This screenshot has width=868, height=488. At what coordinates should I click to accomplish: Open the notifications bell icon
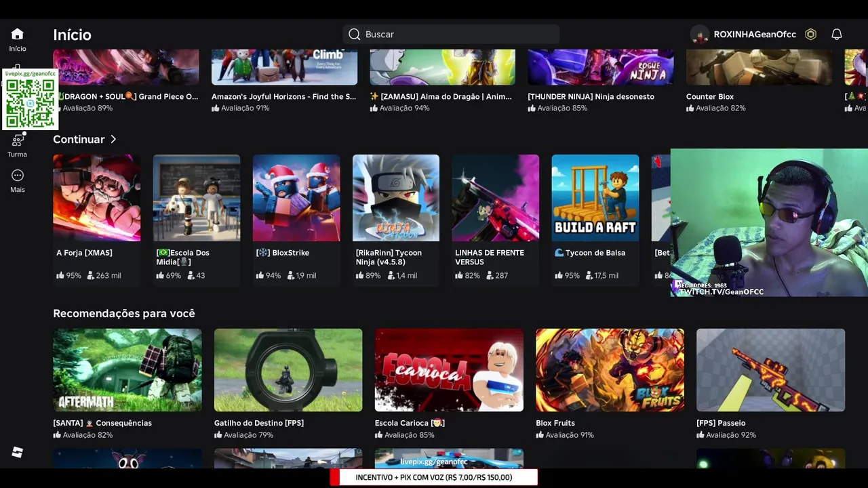click(x=837, y=35)
